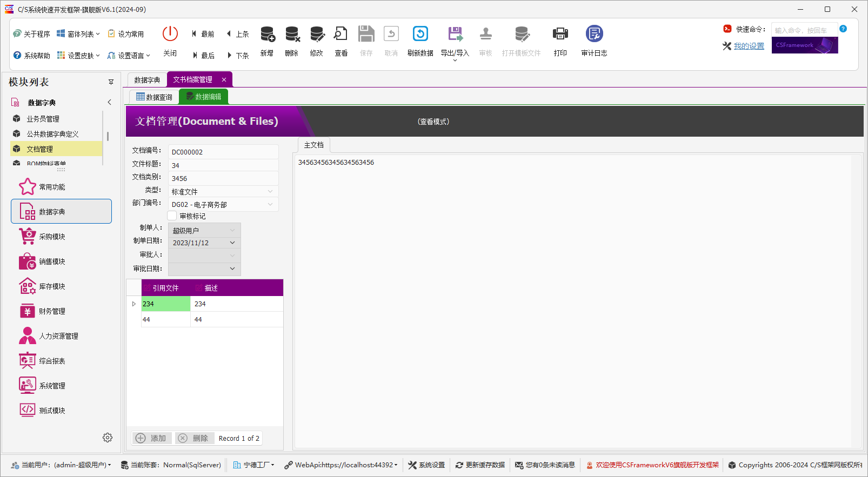Select 文档管理 in module tree

pos(56,149)
